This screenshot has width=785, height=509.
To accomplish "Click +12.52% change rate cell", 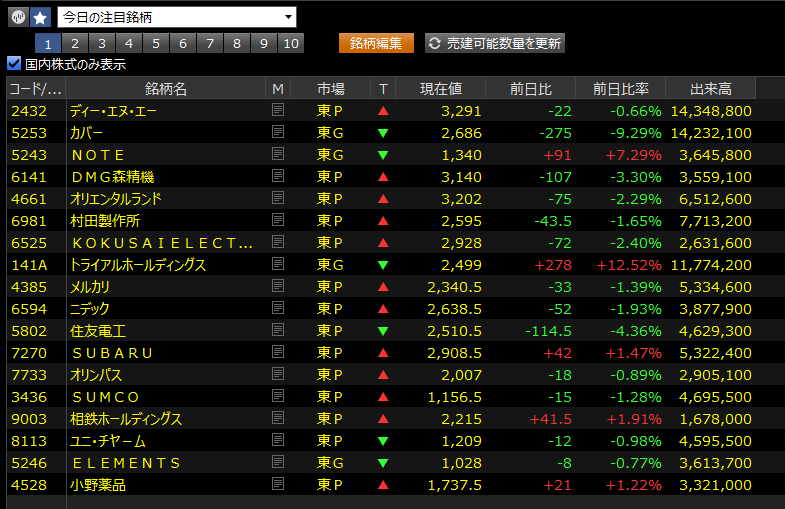I will [x=629, y=265].
